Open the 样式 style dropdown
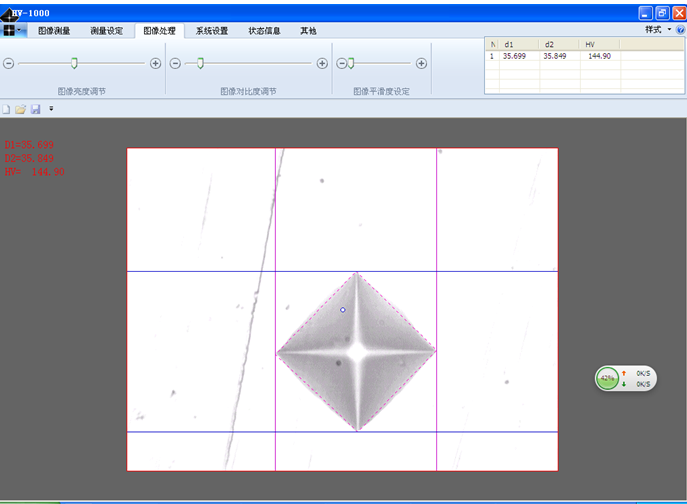This screenshot has height=504, width=687. click(657, 30)
